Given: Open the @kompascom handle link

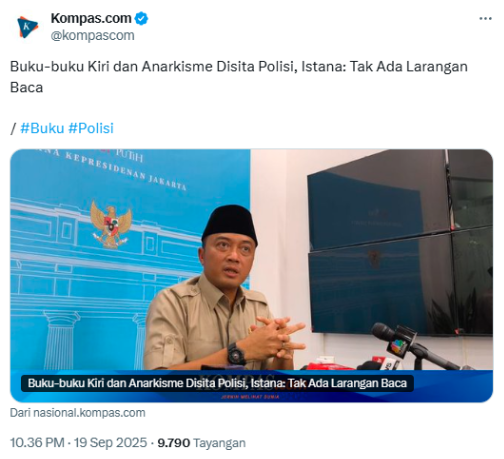Looking at the screenshot, I should (92, 35).
